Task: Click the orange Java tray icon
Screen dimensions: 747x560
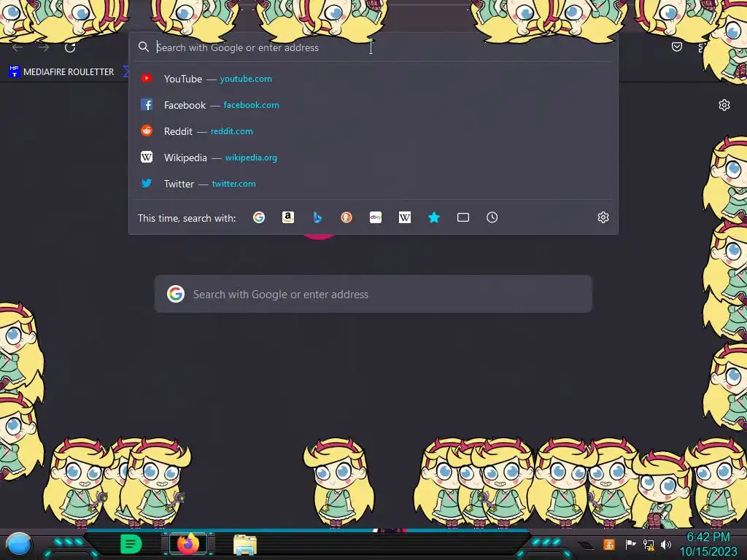Action: click(x=608, y=544)
